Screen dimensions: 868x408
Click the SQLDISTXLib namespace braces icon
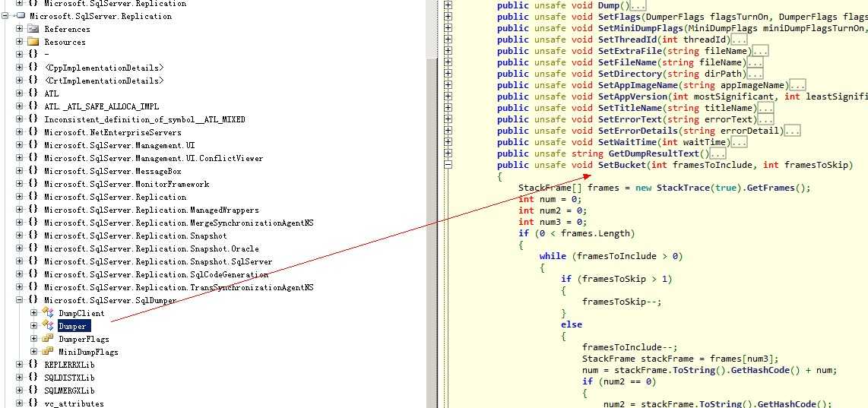point(33,378)
